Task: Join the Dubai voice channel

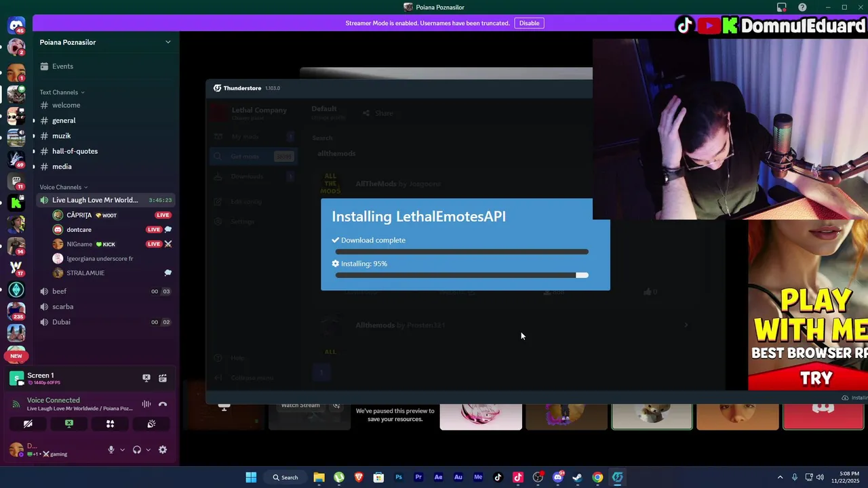Action: [104, 322]
